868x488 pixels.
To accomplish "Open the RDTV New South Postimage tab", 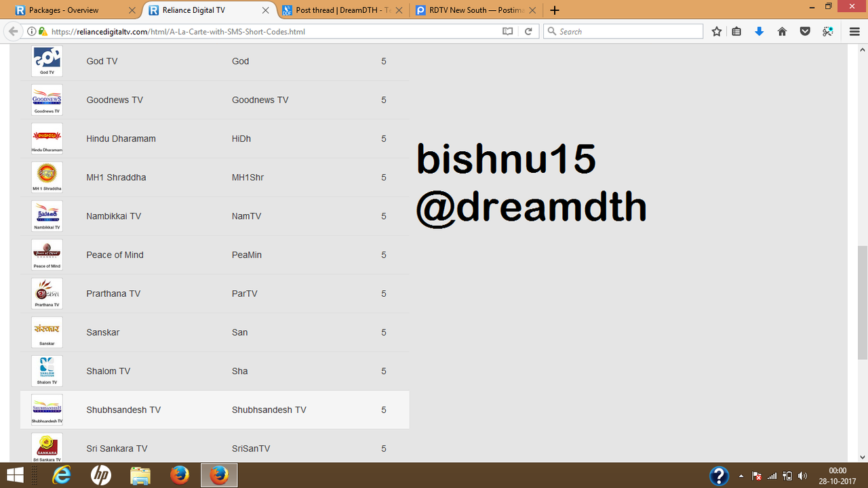I will 475,10.
